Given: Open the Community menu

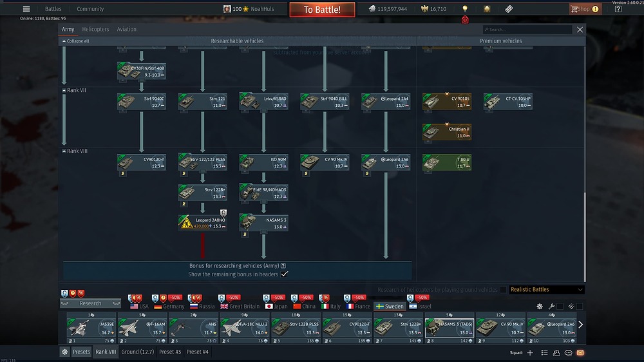Looking at the screenshot, I should 90,9.
